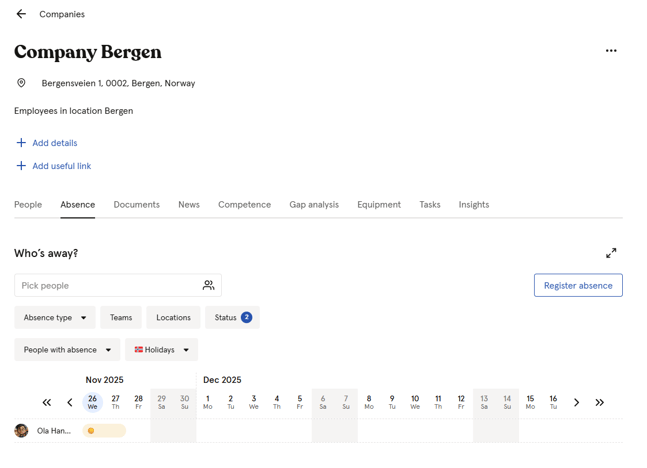Switch to the Documents tab
647x468 pixels.
(x=136, y=204)
